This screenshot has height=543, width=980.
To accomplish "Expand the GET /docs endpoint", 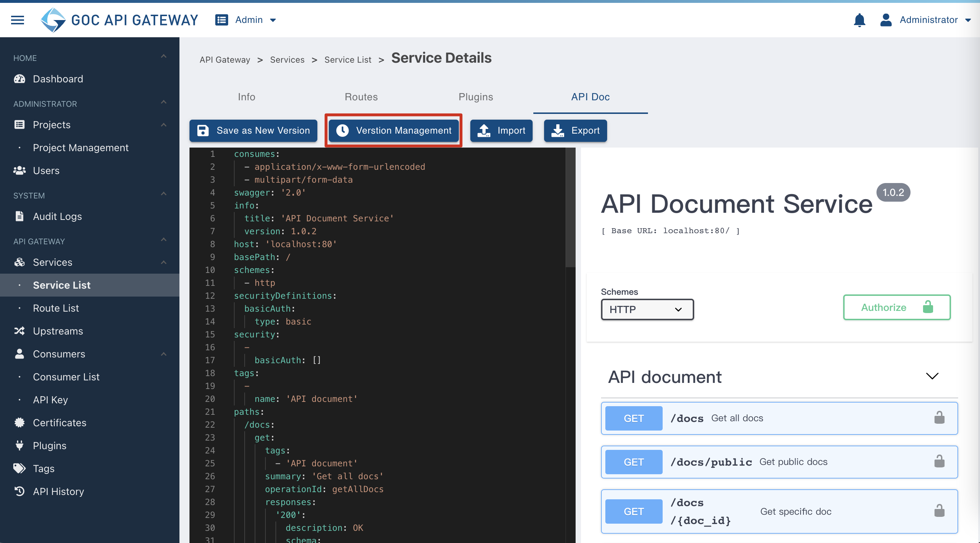I will click(x=779, y=418).
